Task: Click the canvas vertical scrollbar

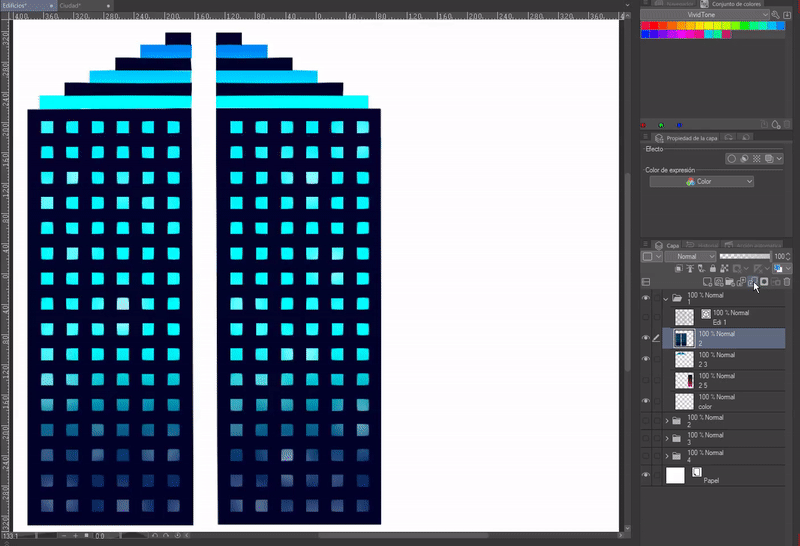Action: (x=628, y=273)
